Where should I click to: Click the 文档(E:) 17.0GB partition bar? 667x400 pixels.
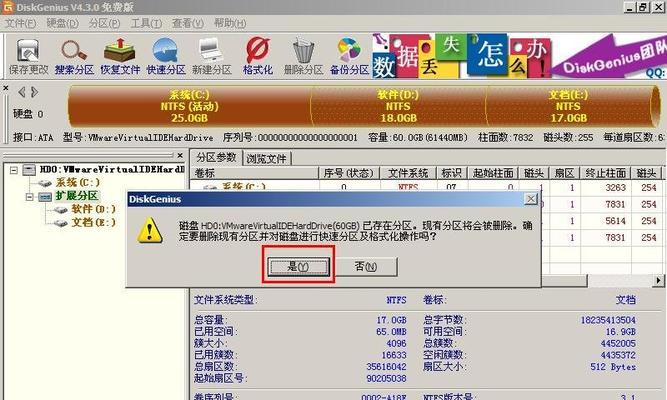(x=569, y=106)
